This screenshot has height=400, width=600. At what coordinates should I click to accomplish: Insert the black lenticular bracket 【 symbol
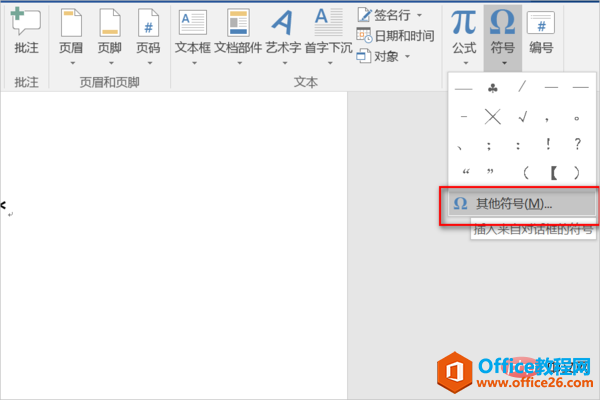click(553, 173)
